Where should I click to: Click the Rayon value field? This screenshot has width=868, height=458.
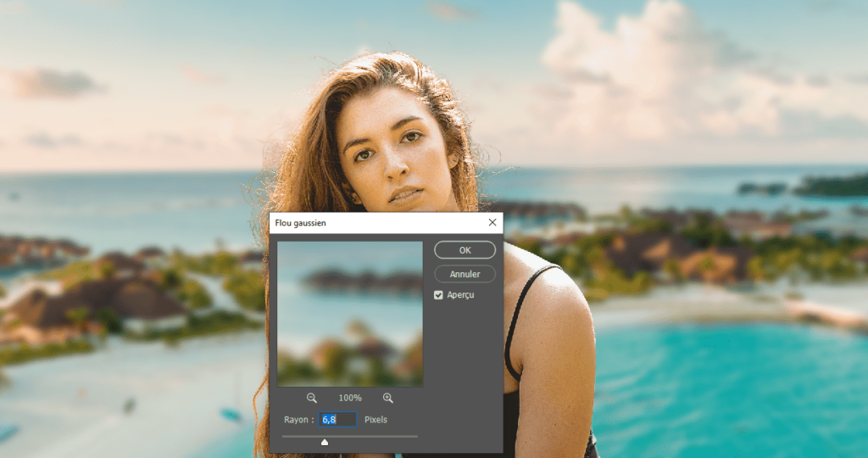point(337,419)
